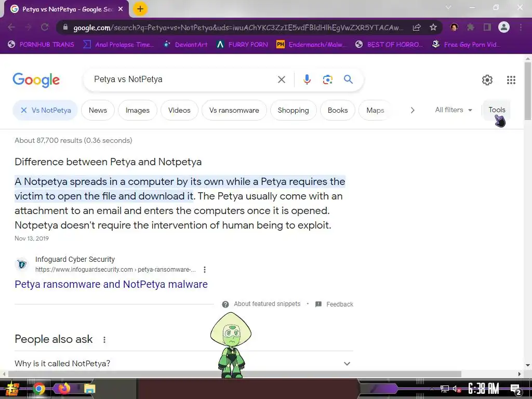Toggle the browser side panel
Screen dimensions: 532x399
coord(487,27)
